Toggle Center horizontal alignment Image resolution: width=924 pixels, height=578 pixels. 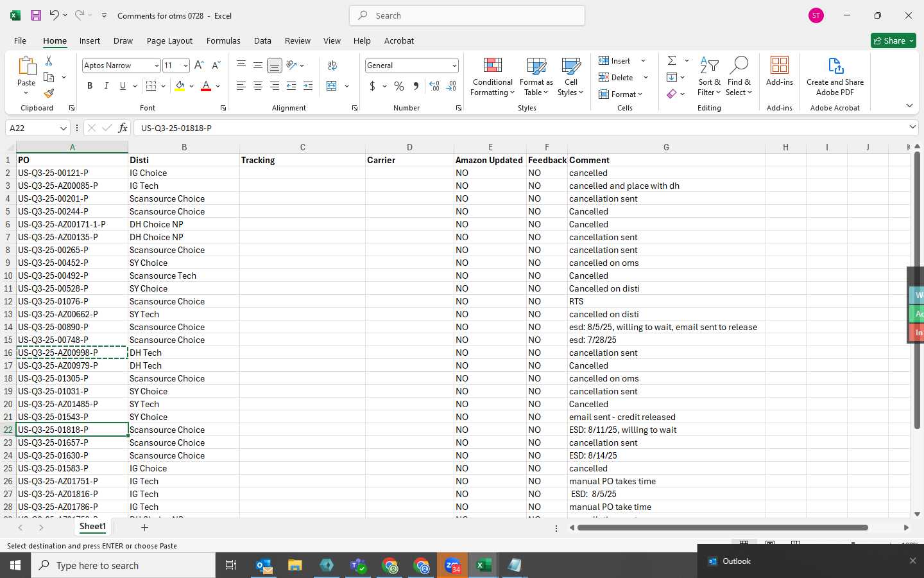pos(258,86)
